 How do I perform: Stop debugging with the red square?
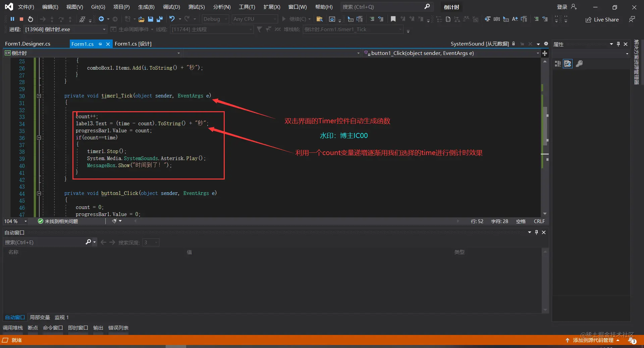click(21, 19)
